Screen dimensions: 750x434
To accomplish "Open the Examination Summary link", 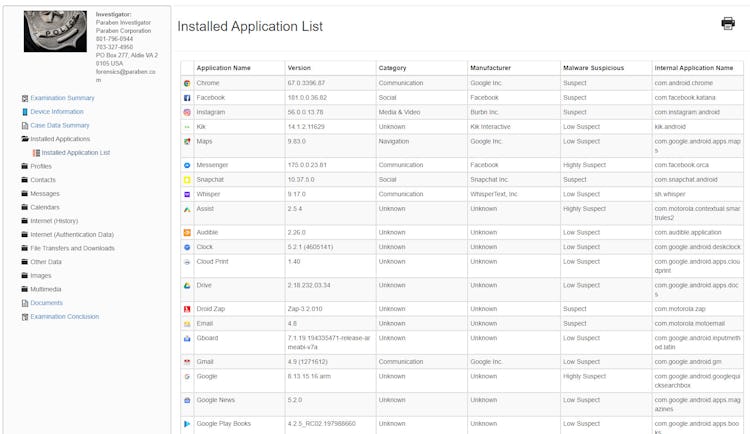I will point(62,98).
